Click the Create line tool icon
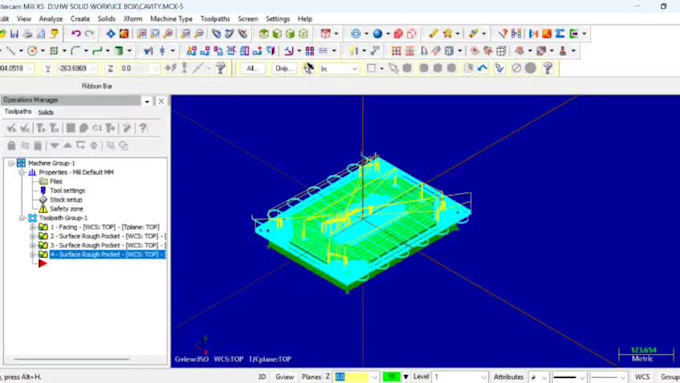The image size is (680, 383). click(10, 51)
